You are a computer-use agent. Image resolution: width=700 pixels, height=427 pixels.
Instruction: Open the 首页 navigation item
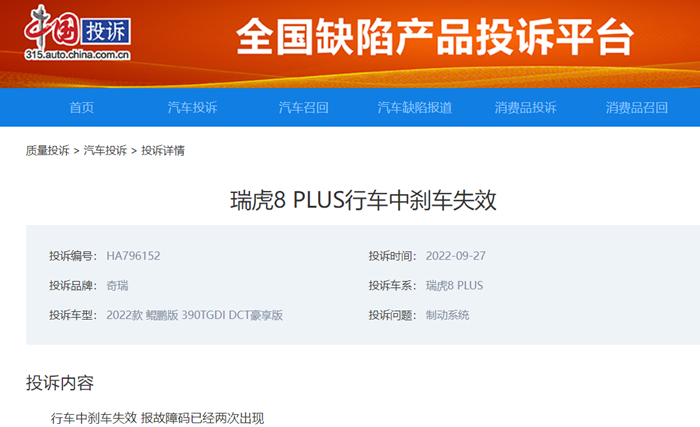click(82, 107)
